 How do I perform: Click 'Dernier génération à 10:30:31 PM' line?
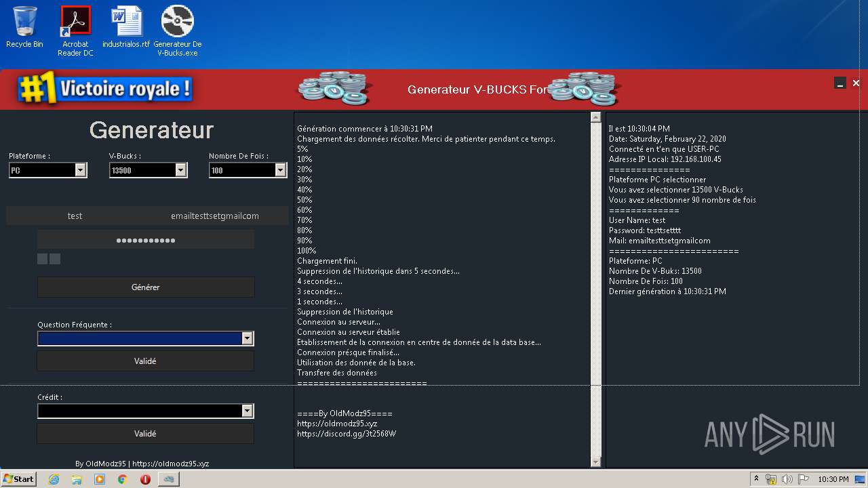667,291
